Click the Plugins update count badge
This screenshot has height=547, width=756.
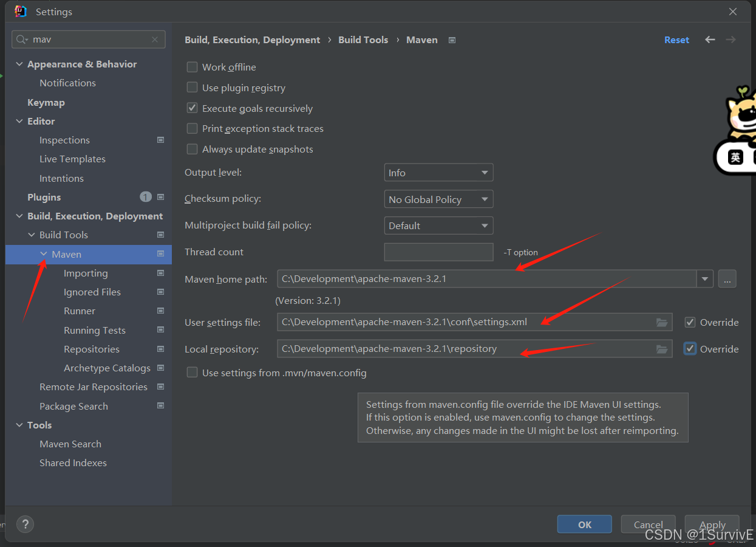coord(146,197)
